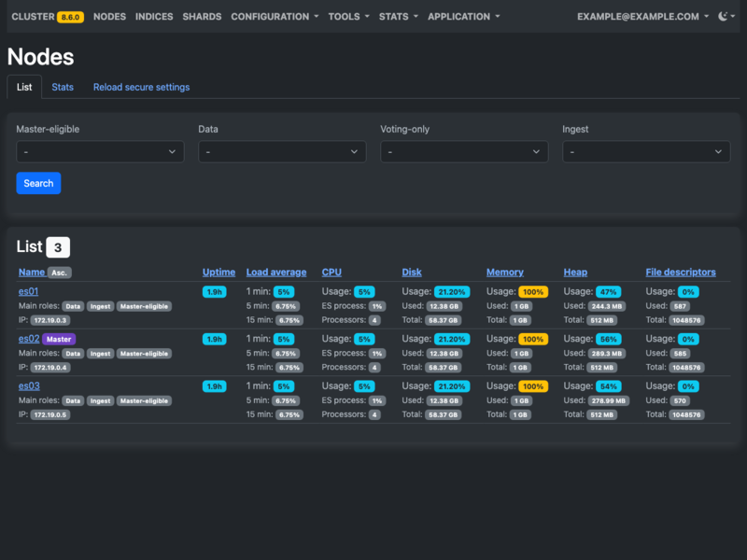Click the Ingest role badge for es03

pos(99,400)
